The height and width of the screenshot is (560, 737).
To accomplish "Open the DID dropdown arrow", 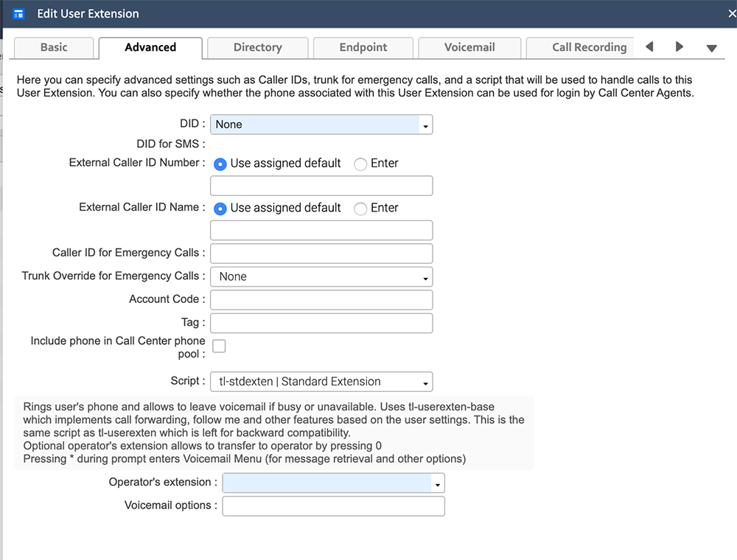I will (x=425, y=125).
